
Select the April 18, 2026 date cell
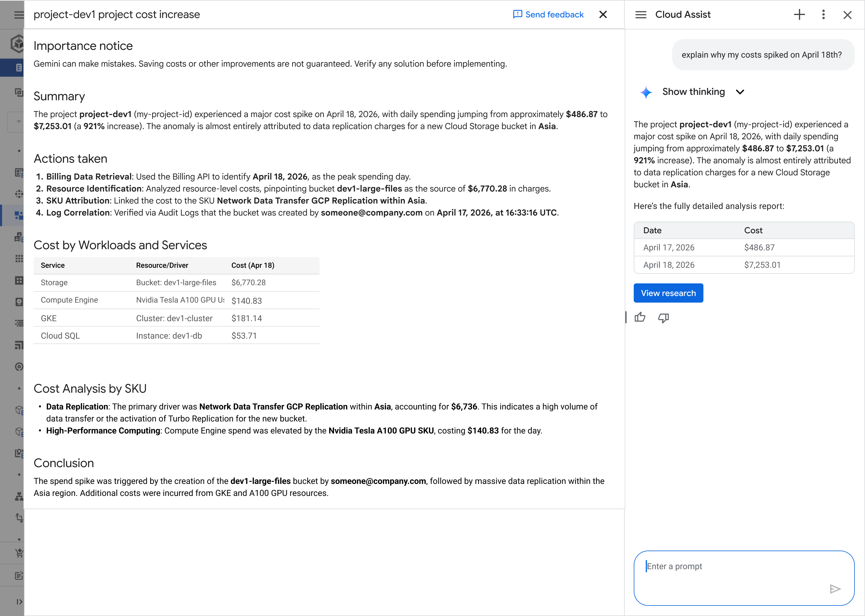point(669,265)
